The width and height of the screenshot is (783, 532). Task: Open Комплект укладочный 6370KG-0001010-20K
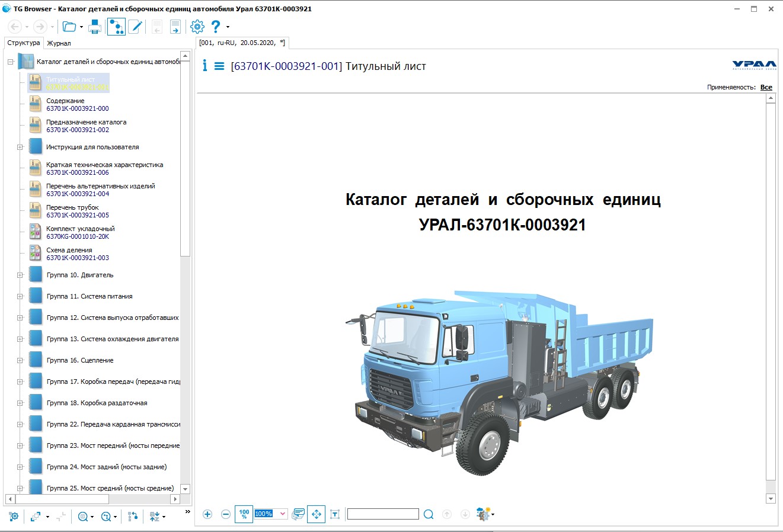pyautogui.click(x=81, y=232)
